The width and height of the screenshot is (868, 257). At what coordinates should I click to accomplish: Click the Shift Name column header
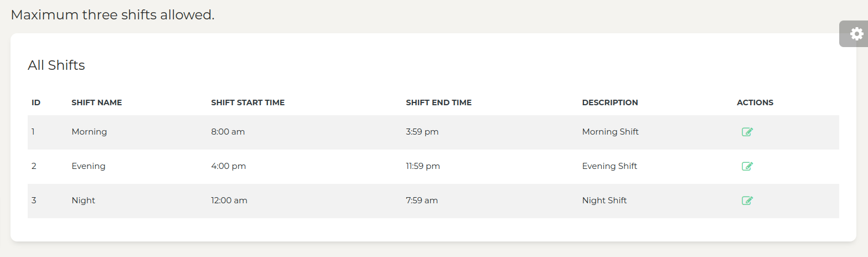pyautogui.click(x=97, y=102)
